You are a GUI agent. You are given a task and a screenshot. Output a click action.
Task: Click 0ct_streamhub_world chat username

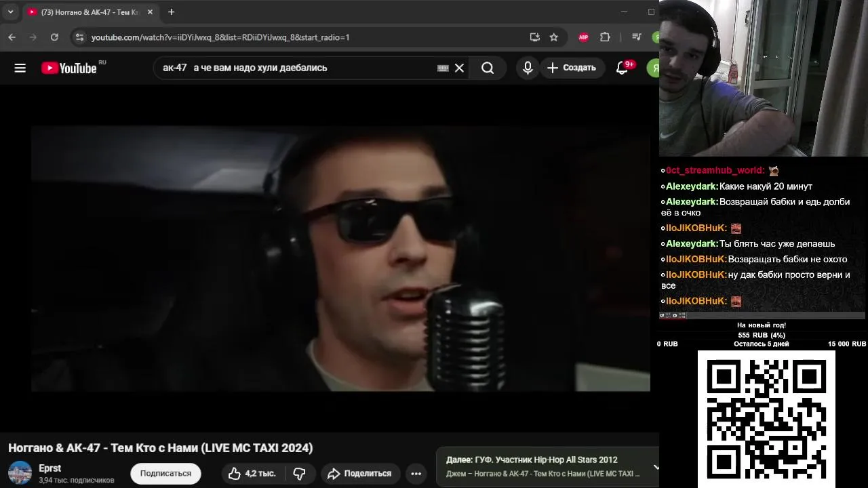pos(715,171)
